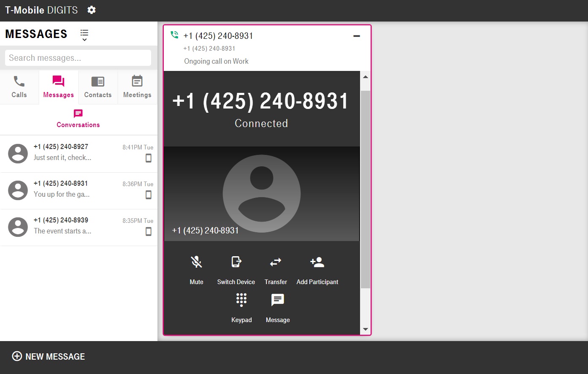Open the call Keypad
Image resolution: width=588 pixels, height=374 pixels.
coord(241,301)
